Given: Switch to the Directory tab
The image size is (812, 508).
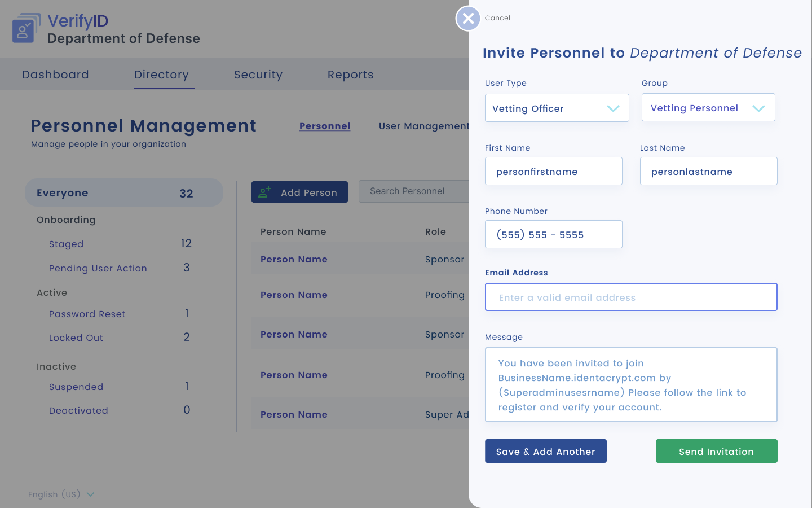Looking at the screenshot, I should [161, 75].
